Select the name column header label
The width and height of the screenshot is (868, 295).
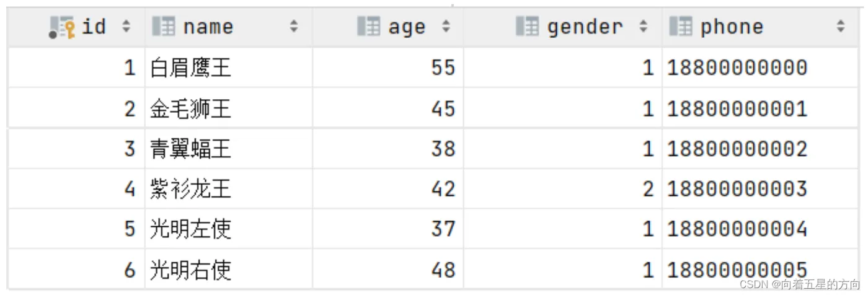pos(208,27)
